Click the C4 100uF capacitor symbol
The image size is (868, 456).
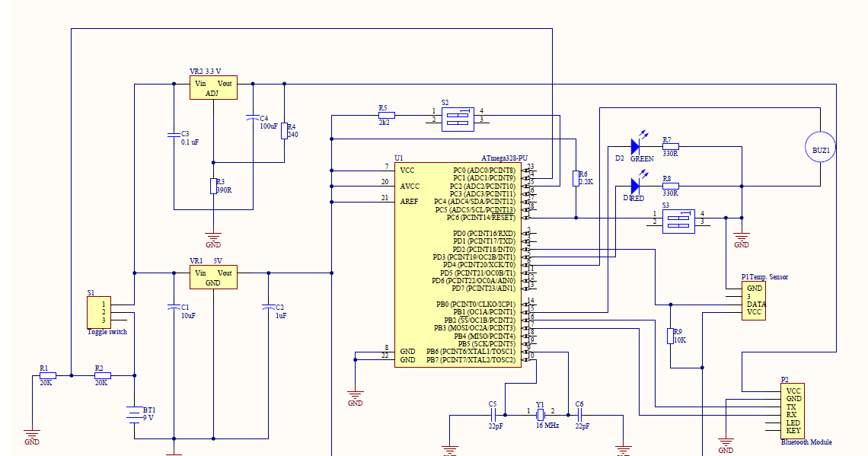[x=253, y=117]
